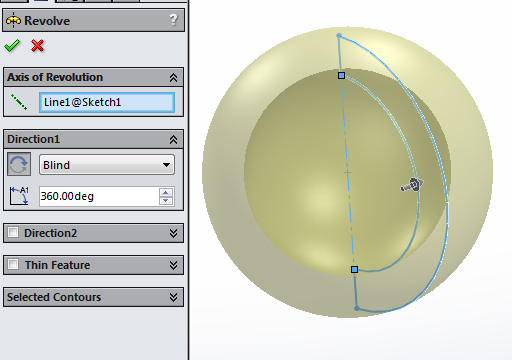
Task: Click the 360.00deg angle input field
Action: point(99,196)
